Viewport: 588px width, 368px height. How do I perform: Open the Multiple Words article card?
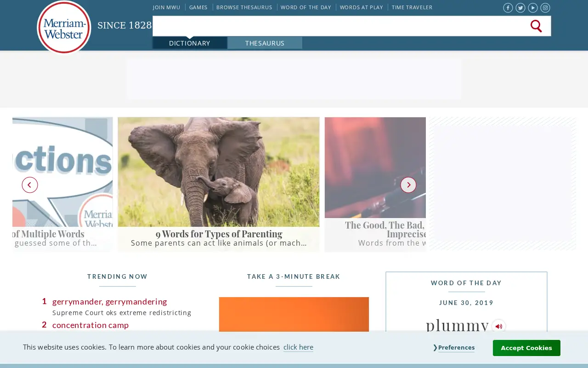[62, 184]
